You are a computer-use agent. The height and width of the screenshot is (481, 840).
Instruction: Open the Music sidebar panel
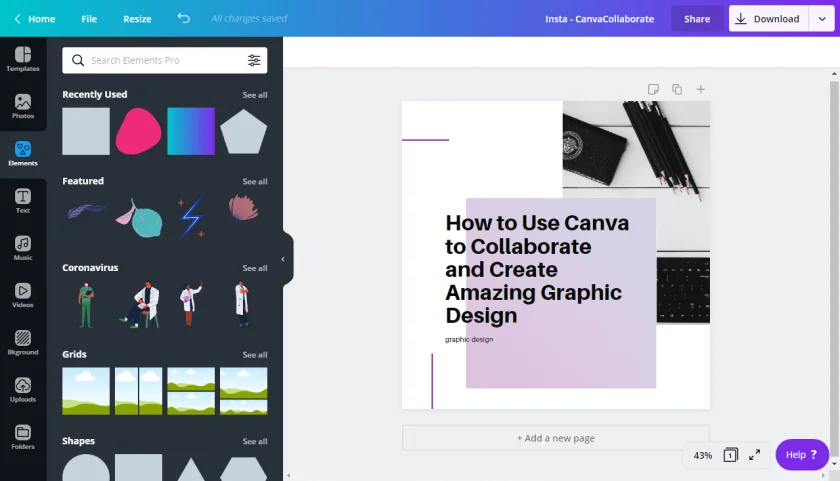coord(23,248)
